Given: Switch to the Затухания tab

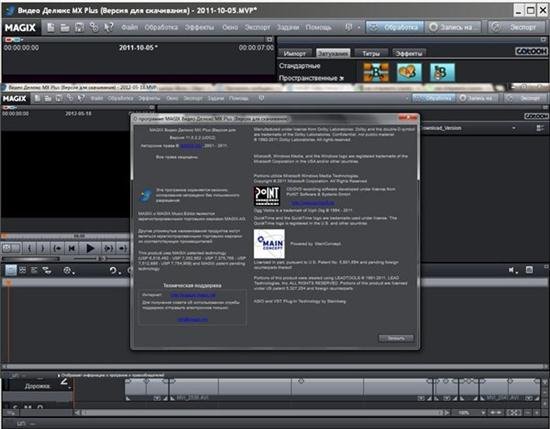Looking at the screenshot, I should [x=333, y=53].
